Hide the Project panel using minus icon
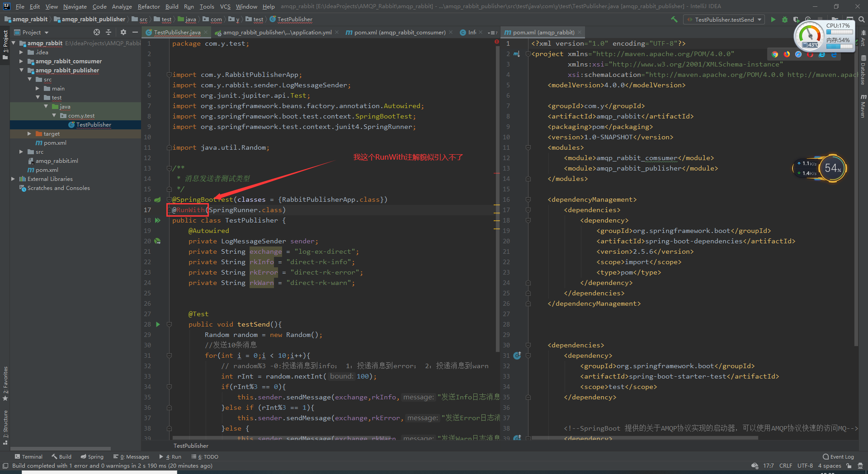The image size is (868, 474). click(x=135, y=32)
